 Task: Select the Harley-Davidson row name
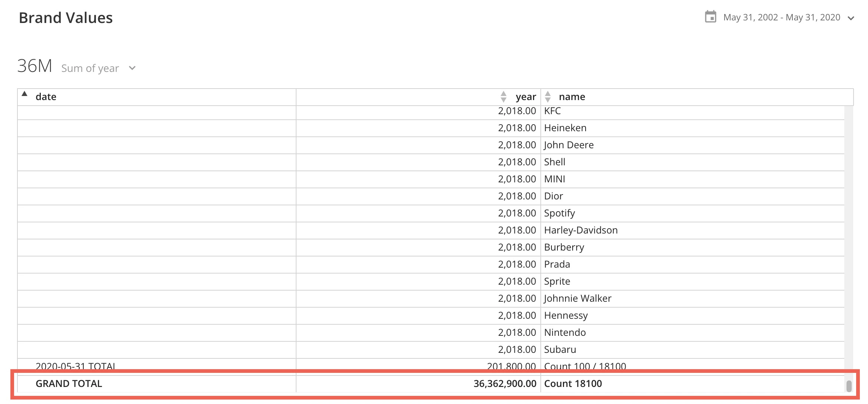point(581,230)
